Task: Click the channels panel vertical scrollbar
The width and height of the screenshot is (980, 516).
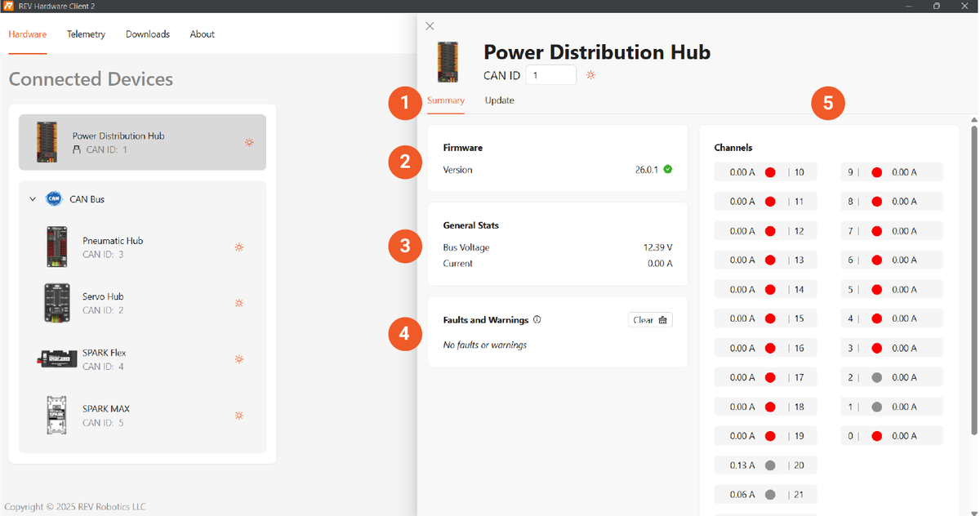Action: pyautogui.click(x=973, y=278)
